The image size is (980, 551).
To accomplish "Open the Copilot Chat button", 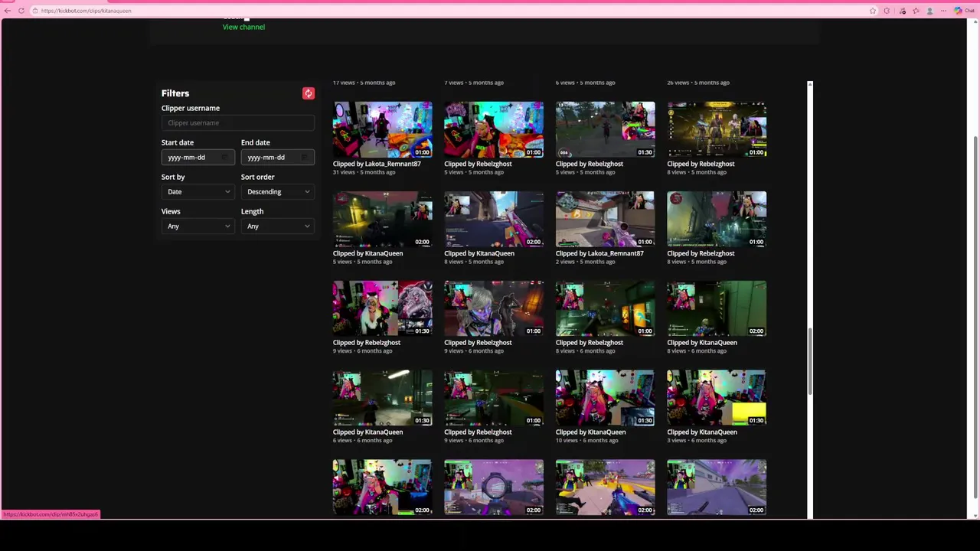I will coord(962,11).
